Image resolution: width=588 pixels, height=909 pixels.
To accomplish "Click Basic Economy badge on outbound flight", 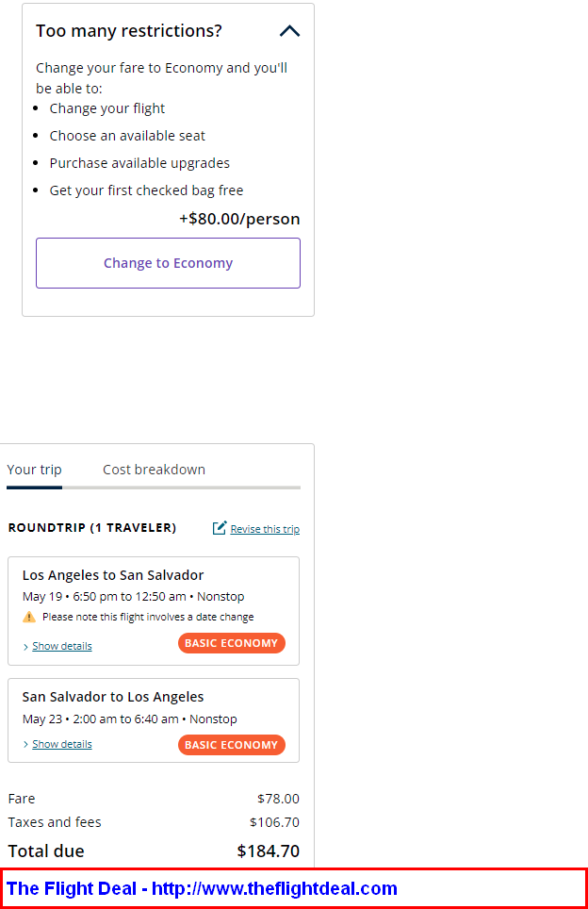I will [x=231, y=643].
